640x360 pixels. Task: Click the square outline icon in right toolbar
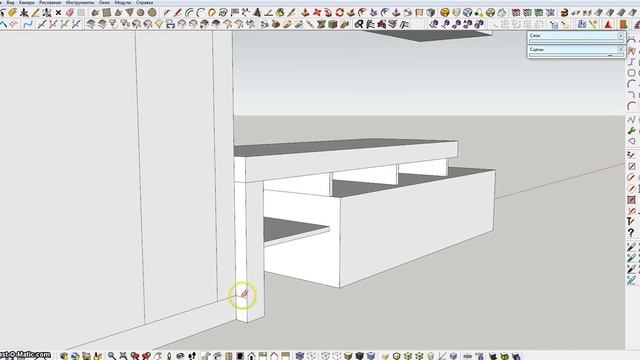coord(631,73)
